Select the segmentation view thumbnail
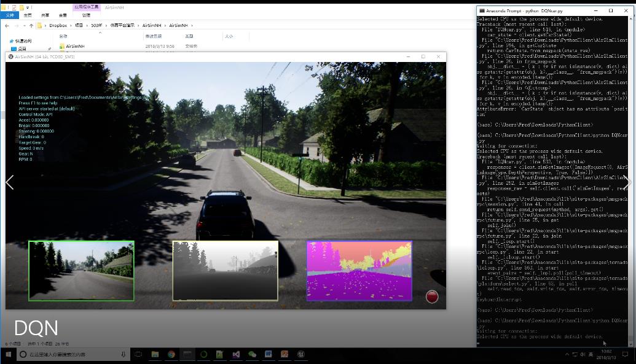 click(359, 270)
